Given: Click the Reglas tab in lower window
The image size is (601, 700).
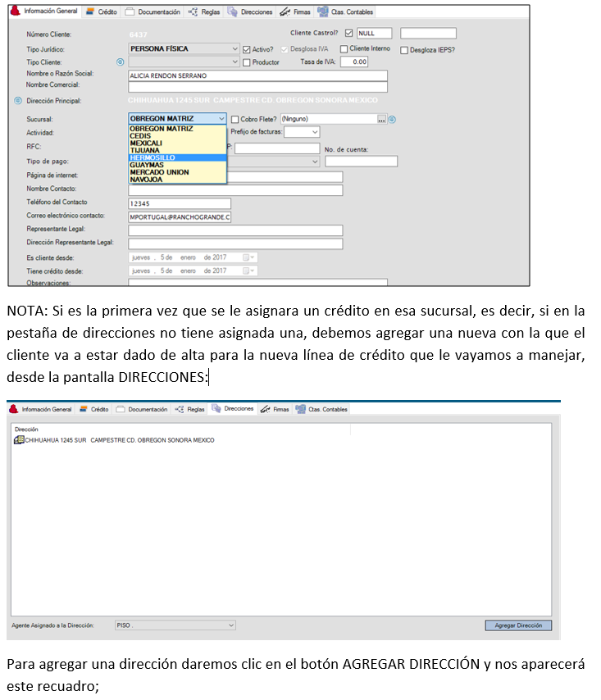Looking at the screenshot, I should click(x=189, y=409).
